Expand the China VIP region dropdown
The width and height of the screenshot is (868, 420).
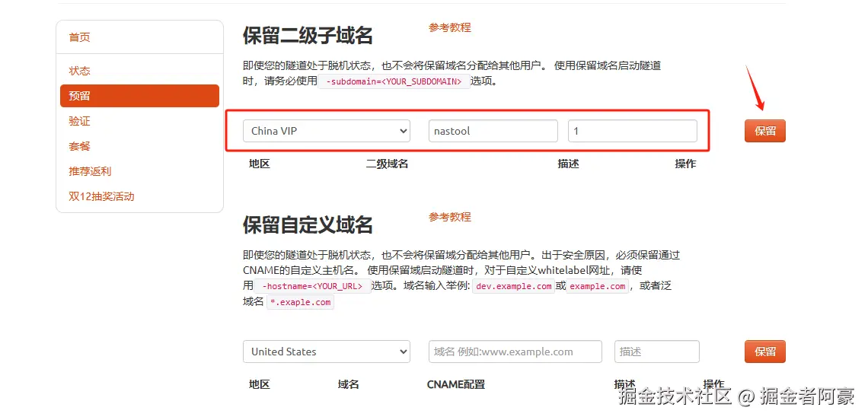pyautogui.click(x=327, y=131)
